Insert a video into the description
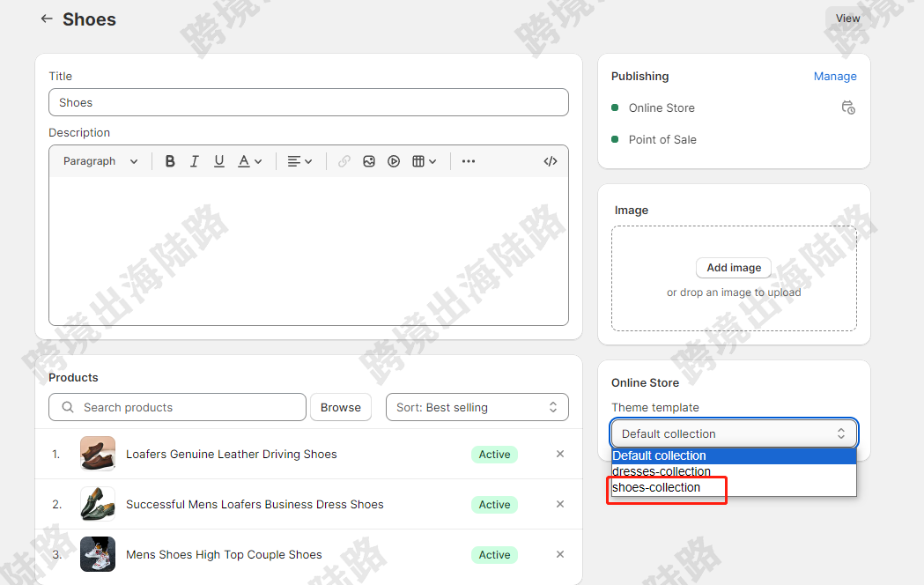This screenshot has width=924, height=585. click(394, 161)
